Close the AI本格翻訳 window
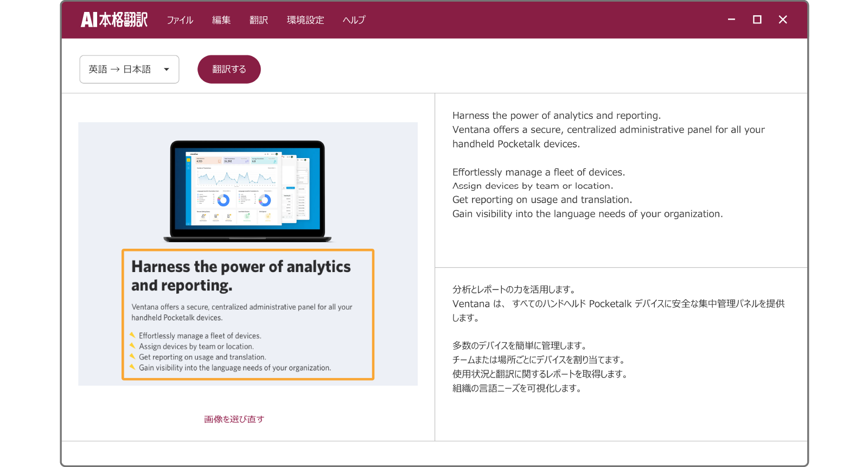868x467 pixels. [782, 20]
